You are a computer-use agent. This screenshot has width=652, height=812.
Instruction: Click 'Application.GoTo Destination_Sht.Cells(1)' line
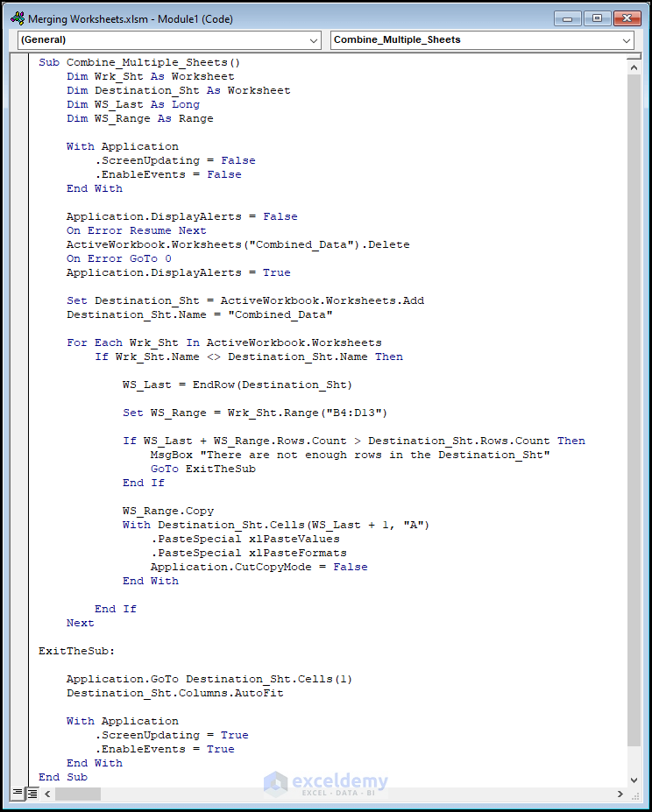click(209, 678)
